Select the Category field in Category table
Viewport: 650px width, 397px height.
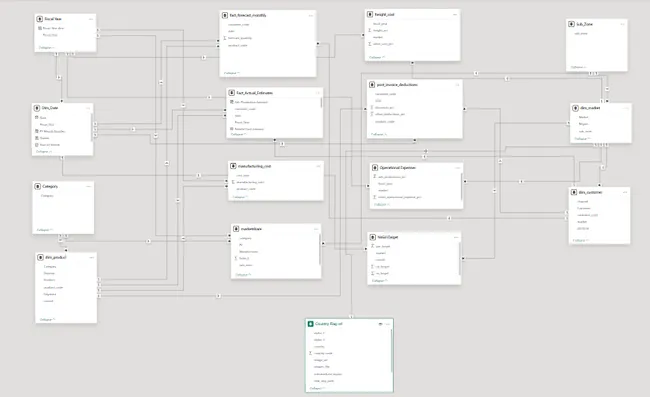click(47, 196)
